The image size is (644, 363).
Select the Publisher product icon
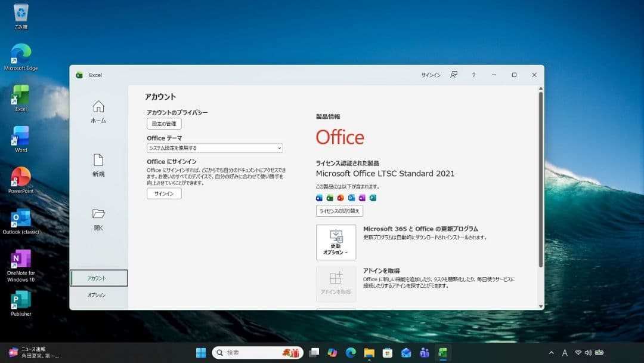(x=371, y=198)
